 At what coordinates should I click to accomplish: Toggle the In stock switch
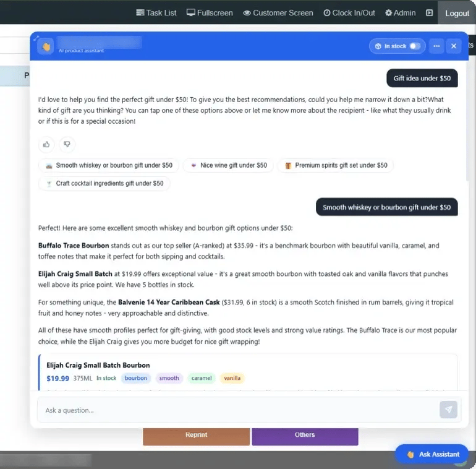415,46
